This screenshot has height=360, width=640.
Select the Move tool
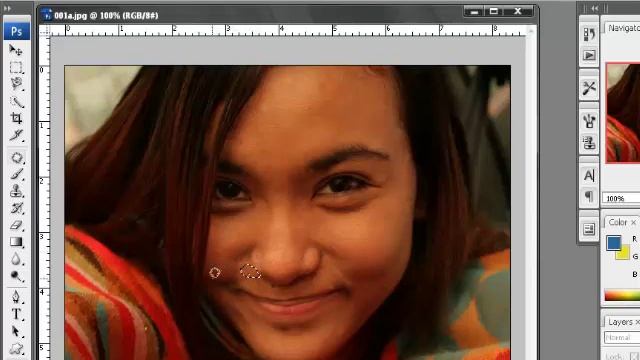[x=16, y=50]
